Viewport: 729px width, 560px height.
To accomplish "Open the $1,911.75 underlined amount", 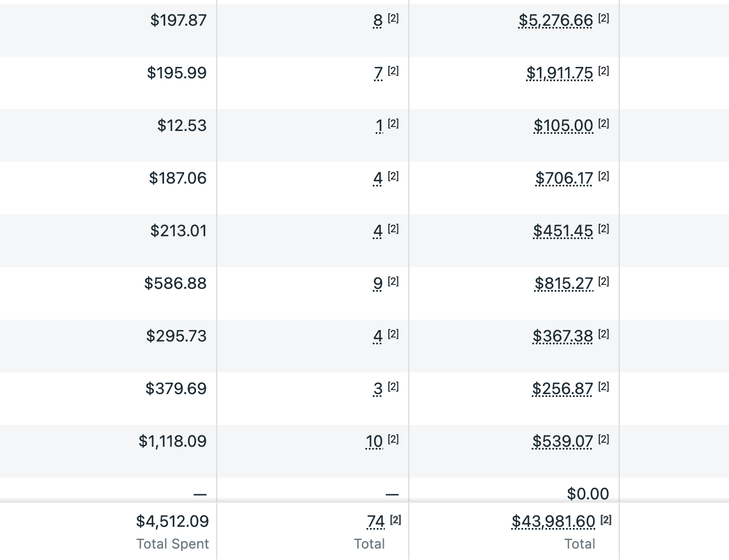I will [559, 73].
